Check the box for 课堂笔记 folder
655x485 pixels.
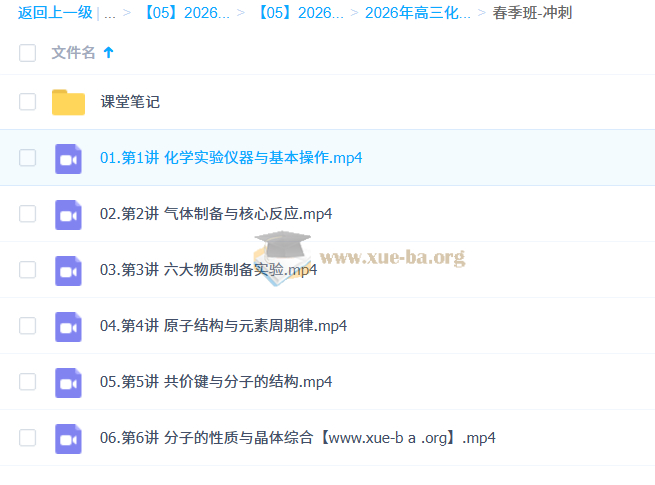tap(28, 102)
